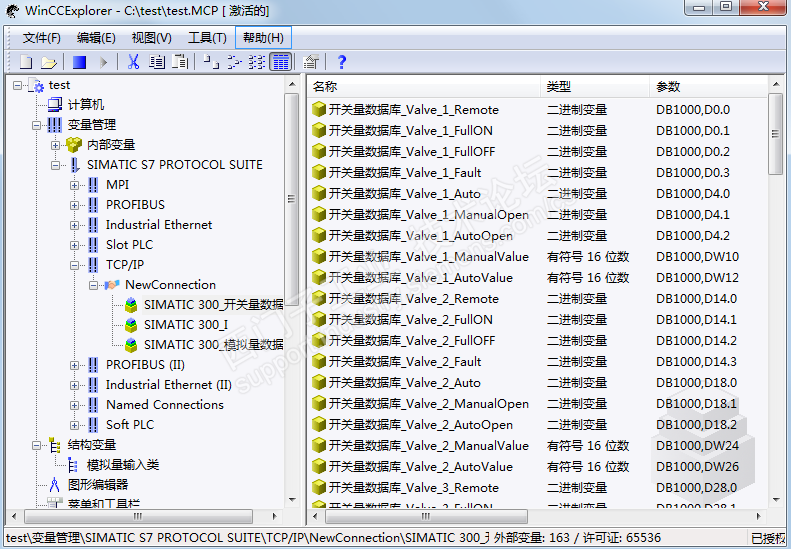The width and height of the screenshot is (791, 549).
Task: Sort list by 名称 column header
Action: click(x=424, y=87)
